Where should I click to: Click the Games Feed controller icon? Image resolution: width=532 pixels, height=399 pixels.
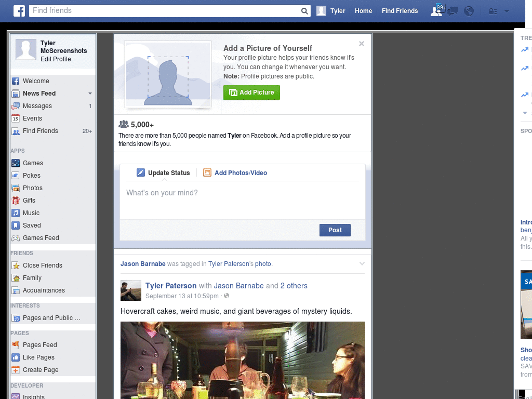(x=16, y=238)
